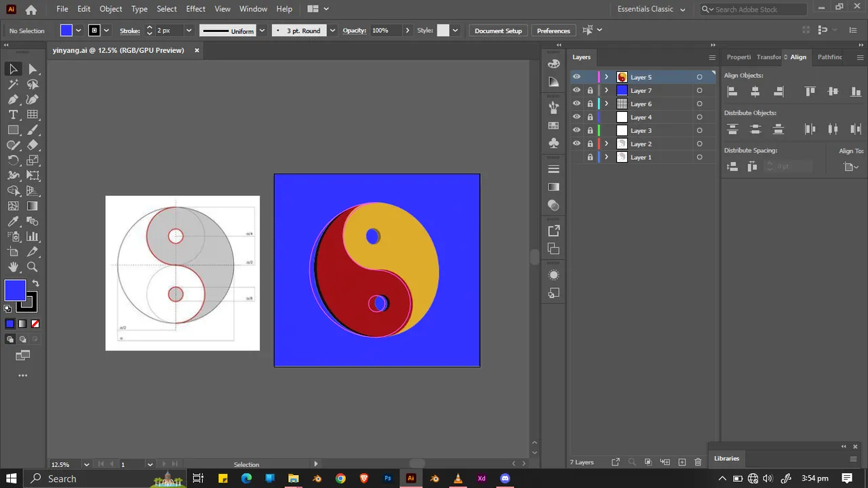Select the Direct Selection tool

point(33,68)
